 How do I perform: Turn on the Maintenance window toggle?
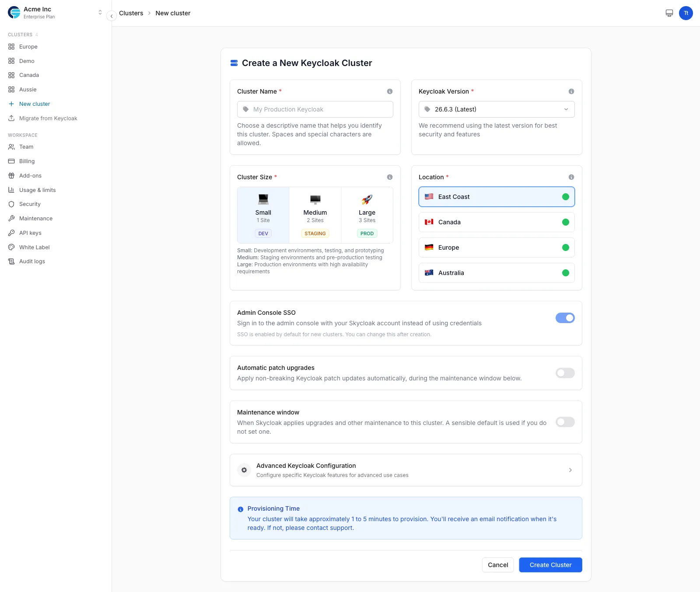click(565, 422)
